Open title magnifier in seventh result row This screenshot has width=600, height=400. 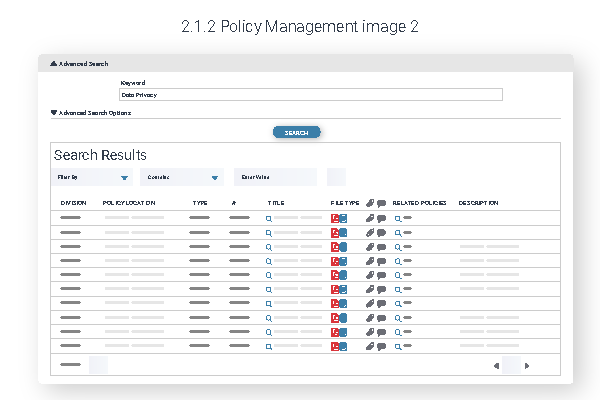pyautogui.click(x=269, y=304)
